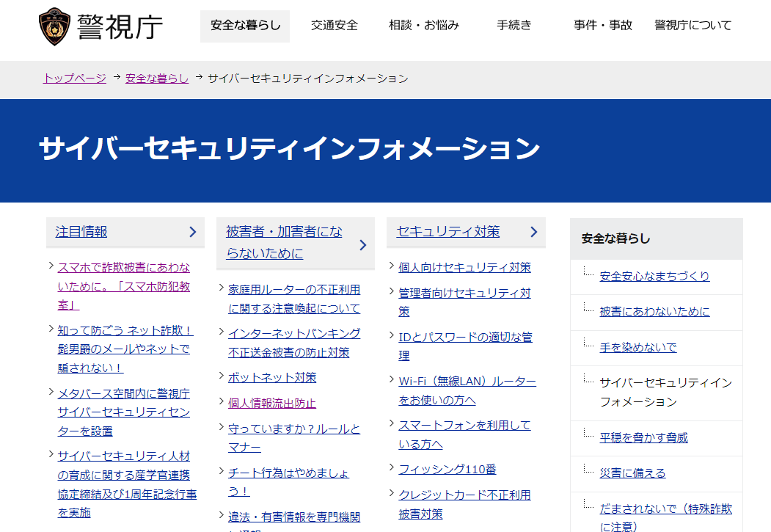Open the 交通安全 navigation menu
771x532 pixels.
tap(335, 26)
